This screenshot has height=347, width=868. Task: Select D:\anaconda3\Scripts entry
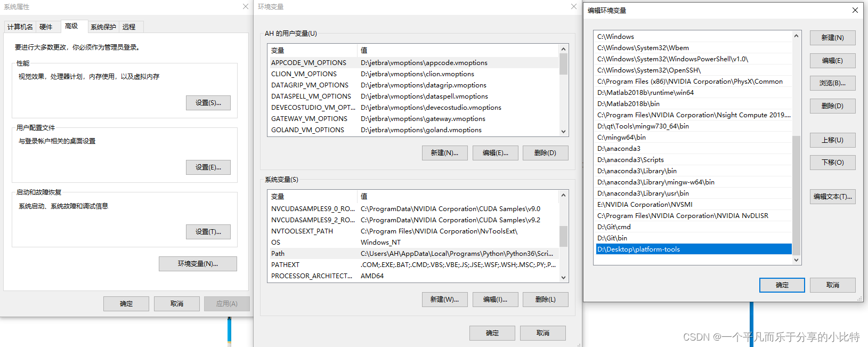point(694,159)
